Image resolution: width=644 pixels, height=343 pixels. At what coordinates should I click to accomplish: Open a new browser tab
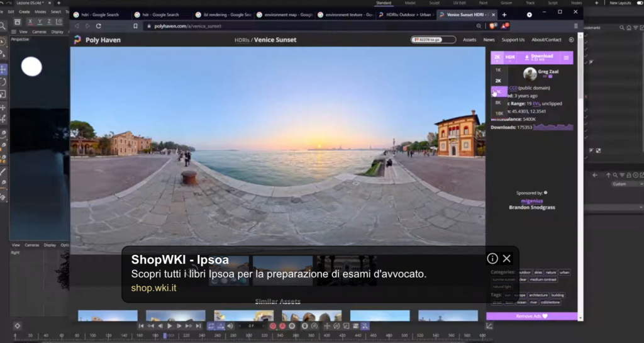tap(504, 14)
